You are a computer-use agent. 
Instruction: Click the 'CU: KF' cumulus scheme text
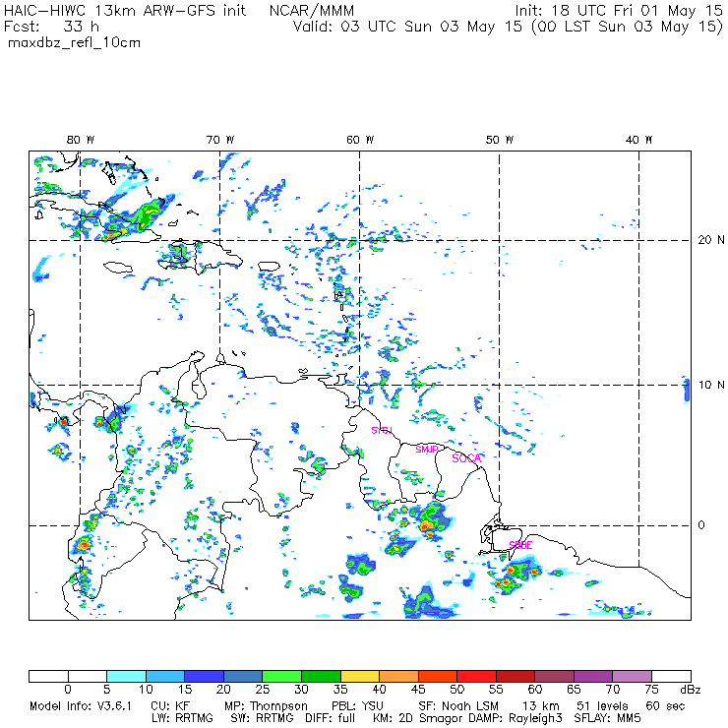[170, 706]
